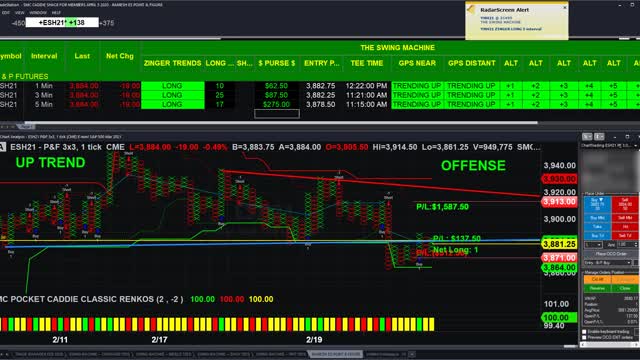
Task: Click the UP TREND label on the chart
Action: (x=50, y=162)
